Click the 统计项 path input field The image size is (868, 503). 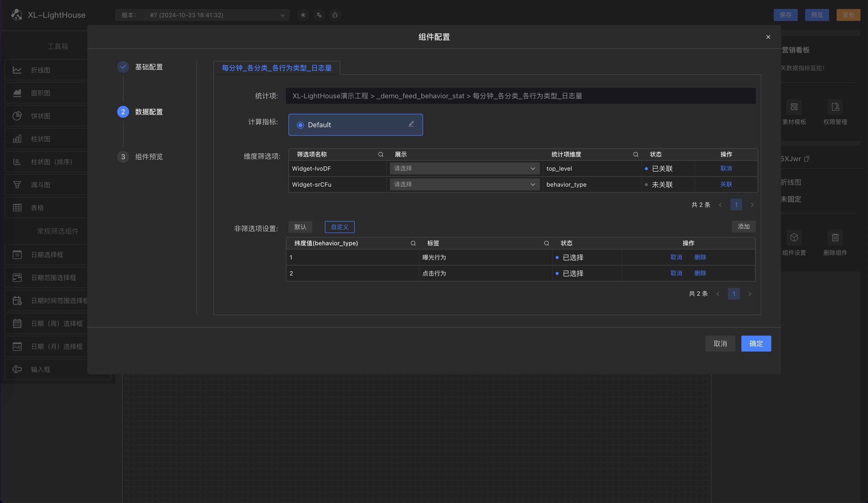tap(521, 96)
